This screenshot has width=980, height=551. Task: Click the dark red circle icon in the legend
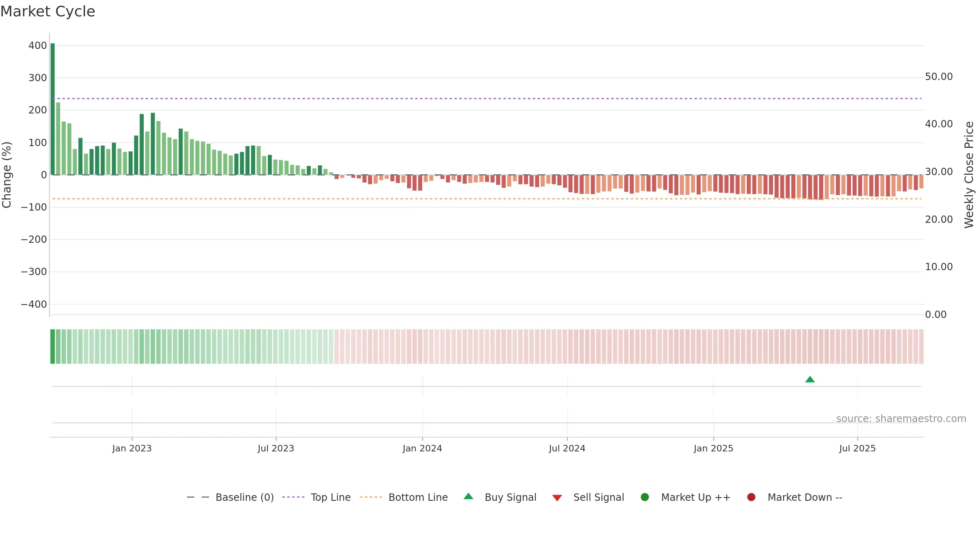coord(751,497)
